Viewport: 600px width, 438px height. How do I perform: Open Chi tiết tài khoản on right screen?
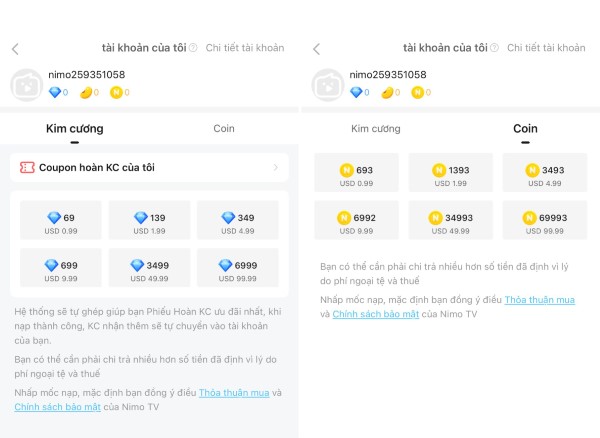[x=546, y=48]
